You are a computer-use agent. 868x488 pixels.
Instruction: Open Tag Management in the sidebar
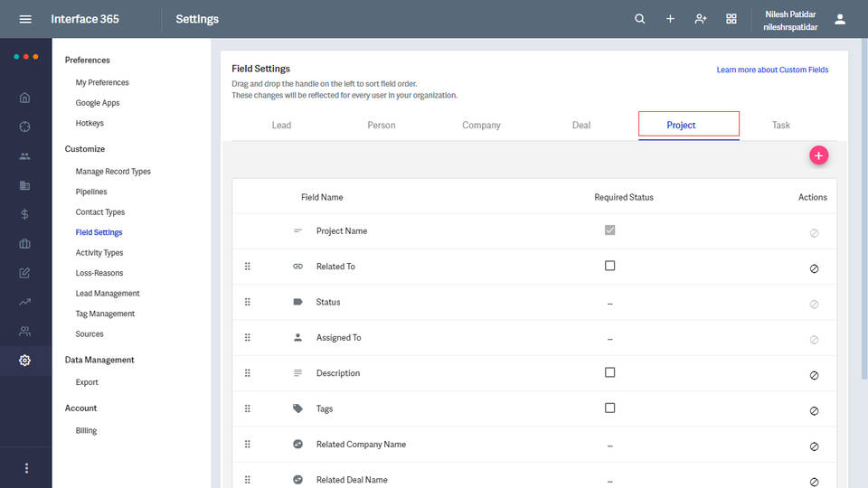[105, 314]
